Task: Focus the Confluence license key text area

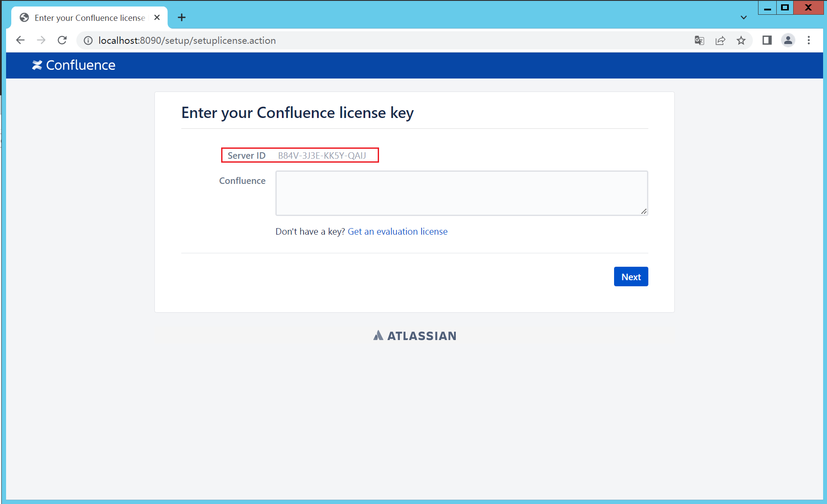Action: (x=462, y=193)
